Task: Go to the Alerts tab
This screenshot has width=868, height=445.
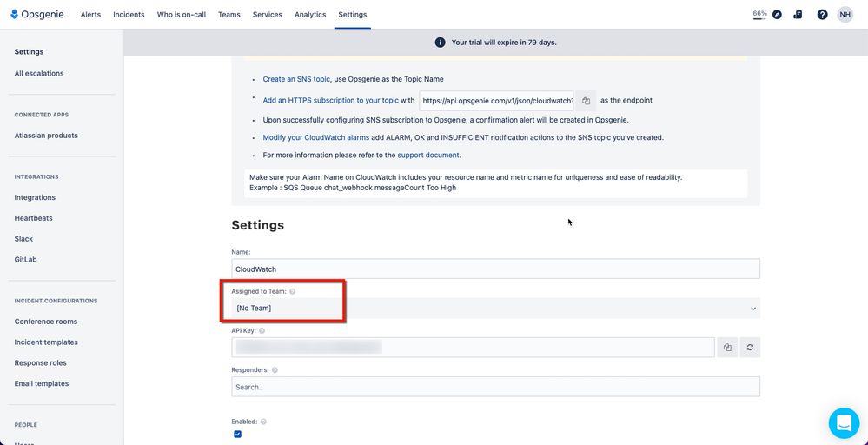Action: pos(90,15)
